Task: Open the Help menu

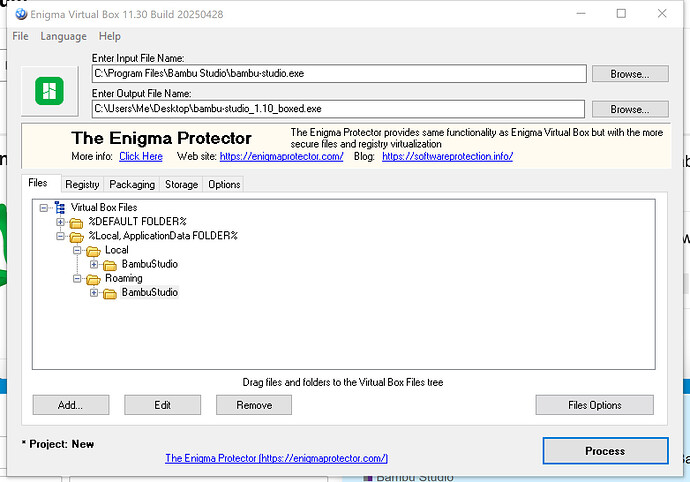Action: pos(110,36)
